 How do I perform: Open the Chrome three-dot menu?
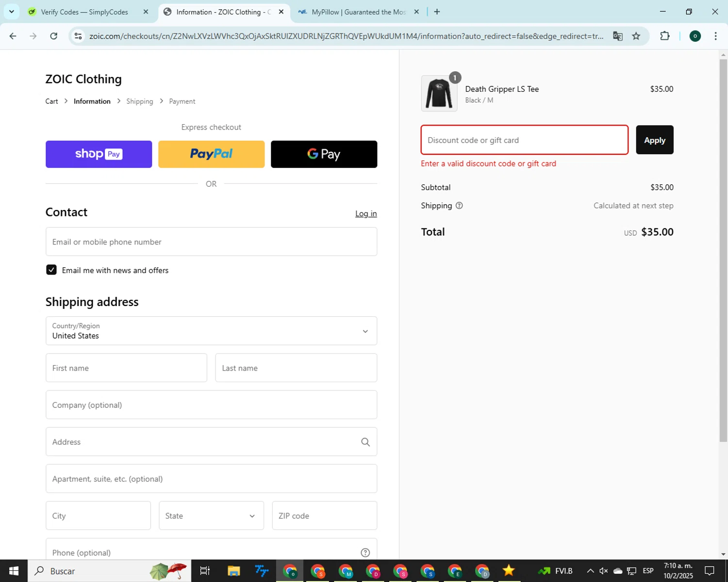click(715, 36)
